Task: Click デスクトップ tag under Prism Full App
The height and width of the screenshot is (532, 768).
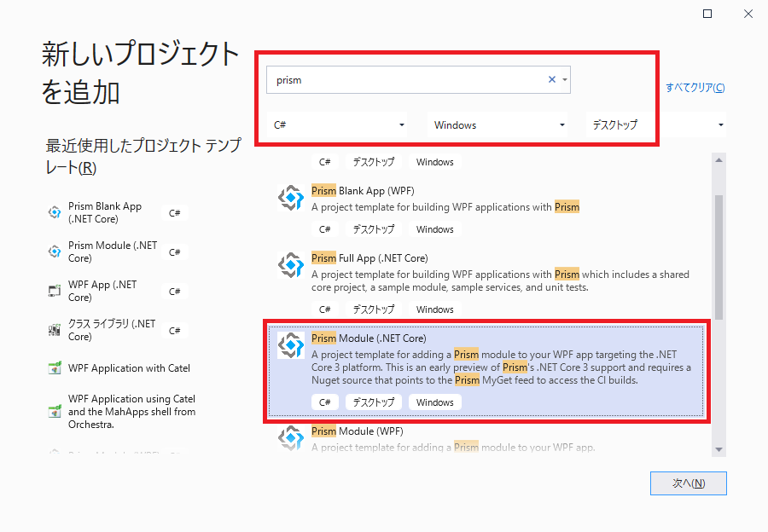Action: 374,309
